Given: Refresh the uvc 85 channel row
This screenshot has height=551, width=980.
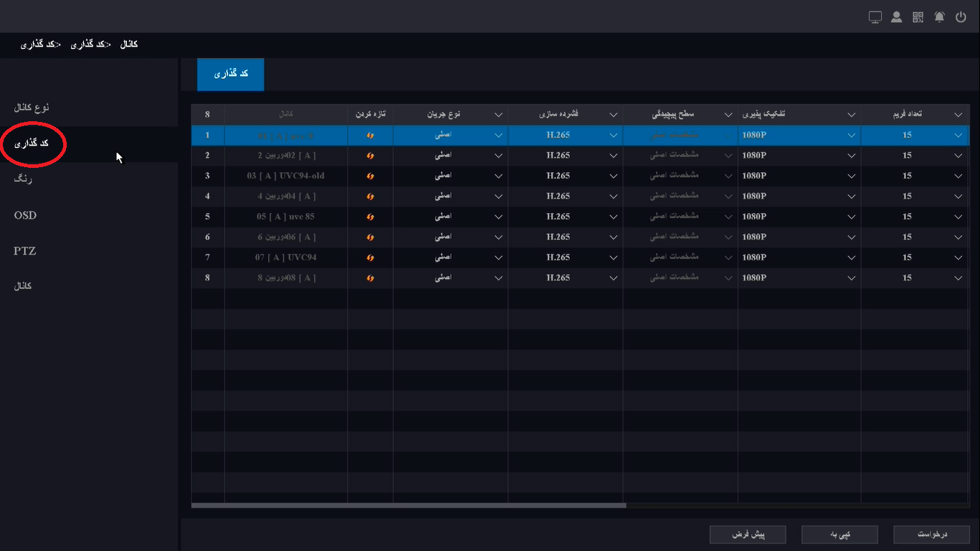Looking at the screenshot, I should (371, 217).
